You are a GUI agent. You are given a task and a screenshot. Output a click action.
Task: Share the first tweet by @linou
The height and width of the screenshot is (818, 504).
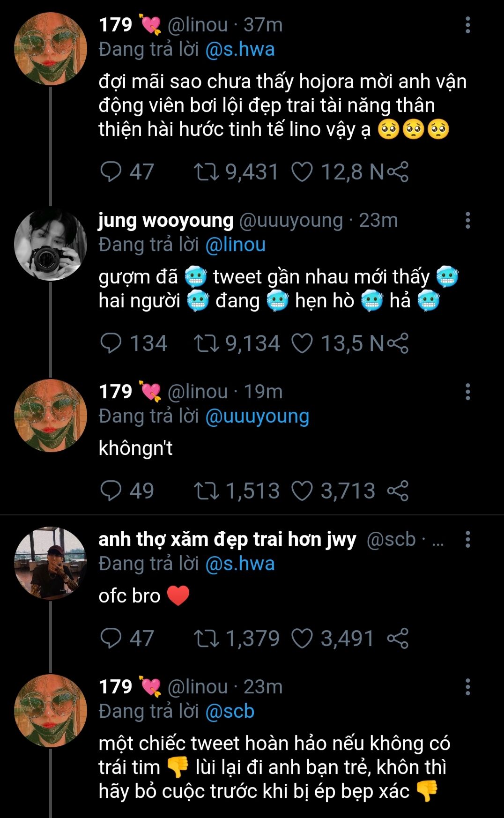(398, 172)
